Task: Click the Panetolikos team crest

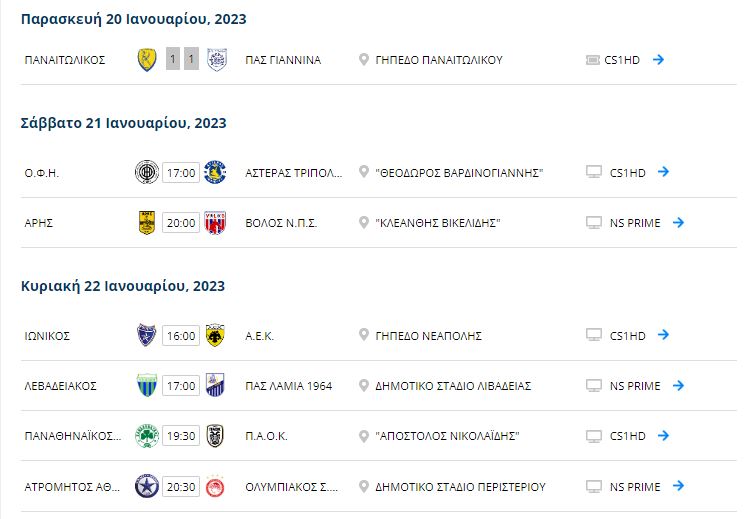Action: (x=147, y=59)
